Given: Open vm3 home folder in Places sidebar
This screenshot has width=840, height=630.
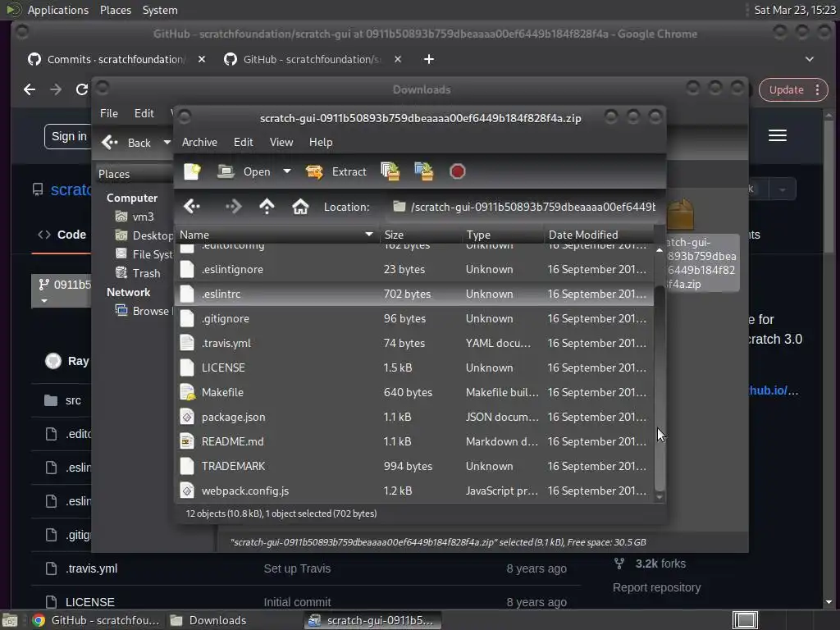Looking at the screenshot, I should (135, 217).
